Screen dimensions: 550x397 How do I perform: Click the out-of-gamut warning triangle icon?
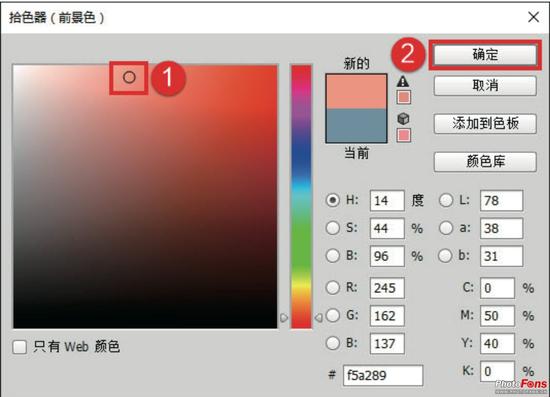(403, 82)
